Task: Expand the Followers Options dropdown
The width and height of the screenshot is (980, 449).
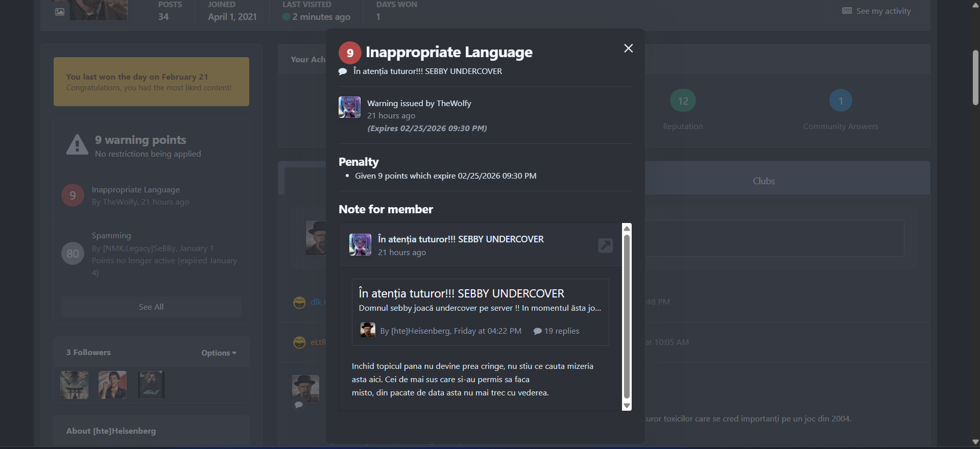Action: point(219,353)
